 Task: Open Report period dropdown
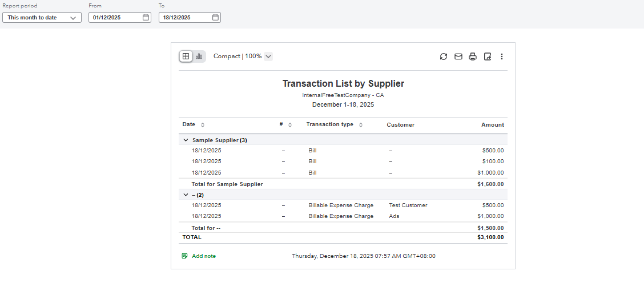coord(42,18)
